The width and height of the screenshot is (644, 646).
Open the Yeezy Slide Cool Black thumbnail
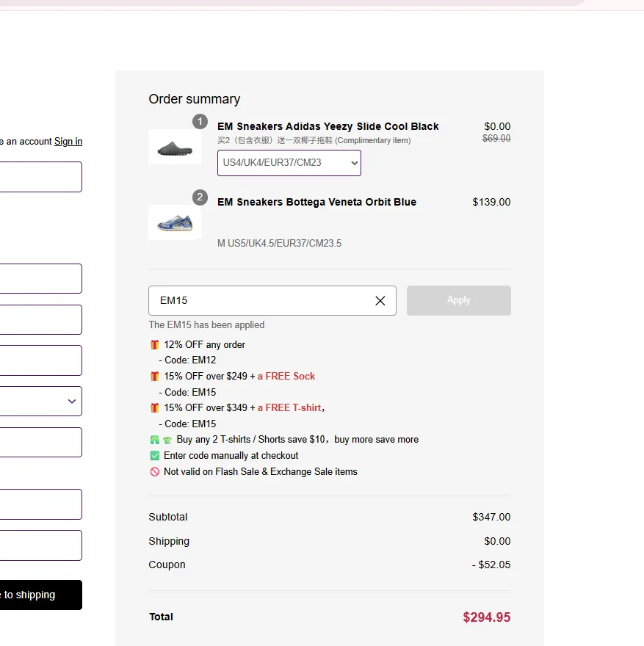click(175, 147)
